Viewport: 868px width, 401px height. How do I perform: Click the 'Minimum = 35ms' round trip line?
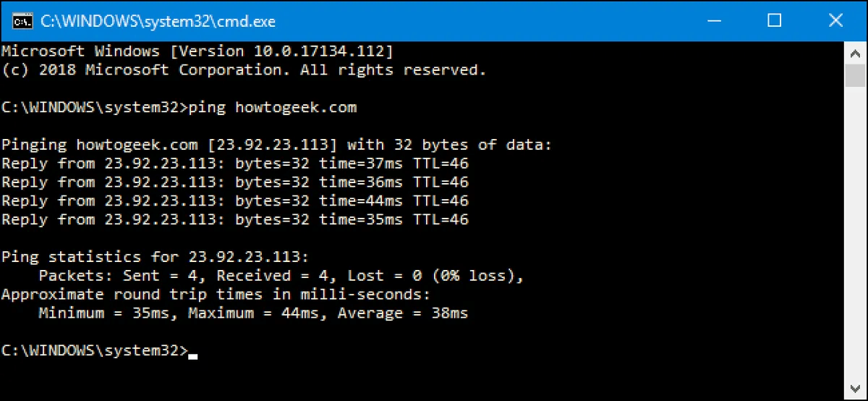(253, 313)
